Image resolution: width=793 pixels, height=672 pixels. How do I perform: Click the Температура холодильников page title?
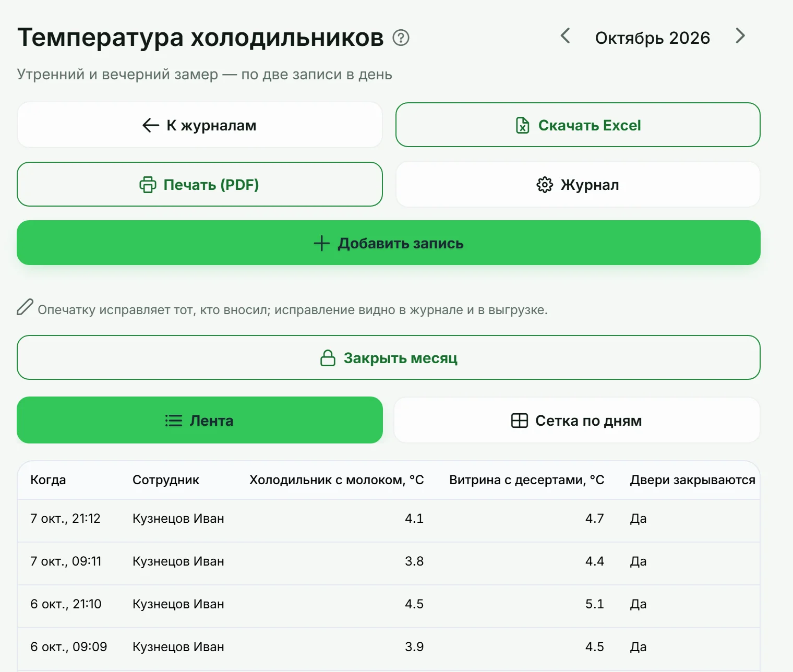coord(200,38)
